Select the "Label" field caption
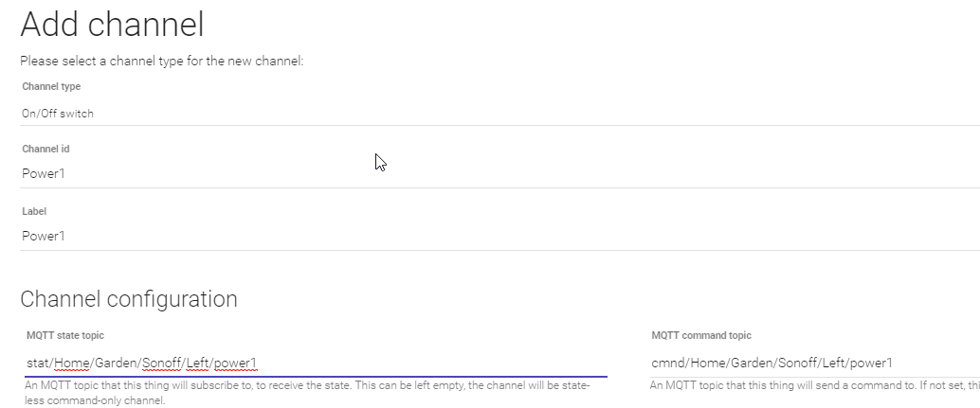Viewport: 980px width, 408px height. pyautogui.click(x=34, y=211)
